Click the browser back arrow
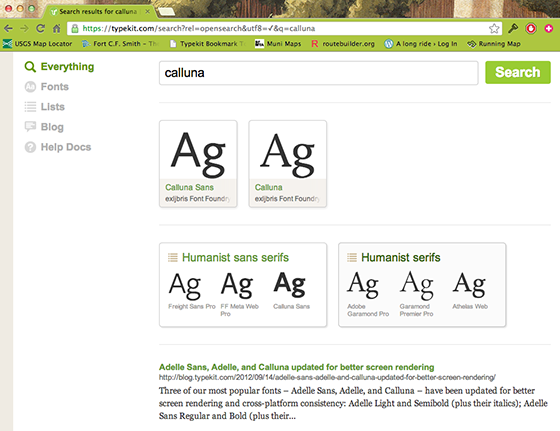 coord(8,29)
